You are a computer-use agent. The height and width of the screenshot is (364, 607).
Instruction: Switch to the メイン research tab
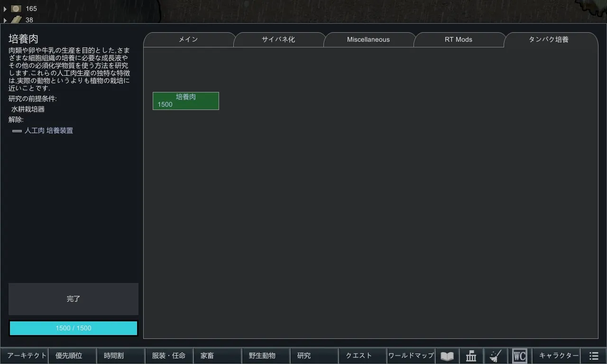tap(188, 40)
